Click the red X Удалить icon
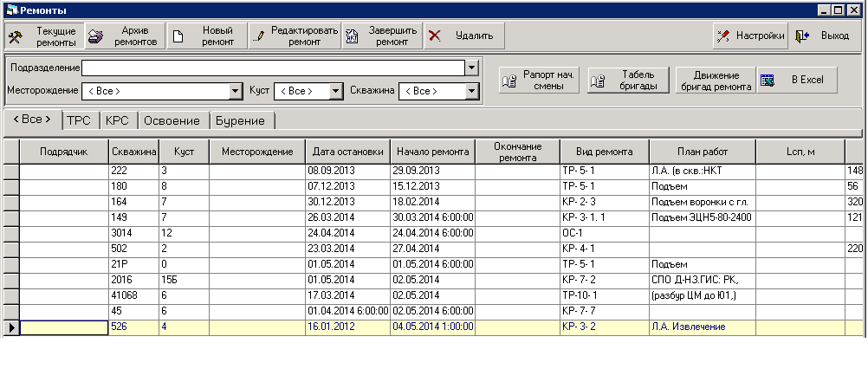The height and width of the screenshot is (369, 868). 435,36
